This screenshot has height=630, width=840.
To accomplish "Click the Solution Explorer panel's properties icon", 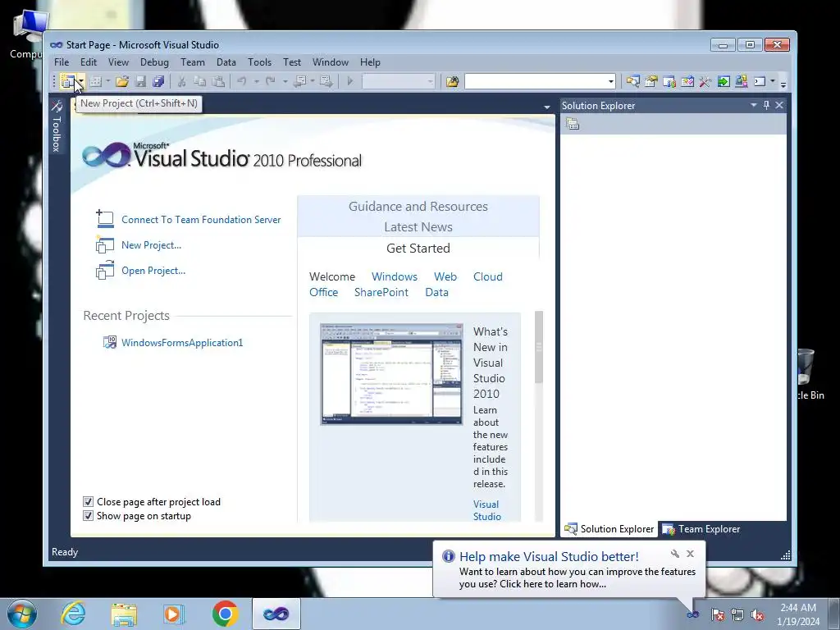I will point(573,125).
